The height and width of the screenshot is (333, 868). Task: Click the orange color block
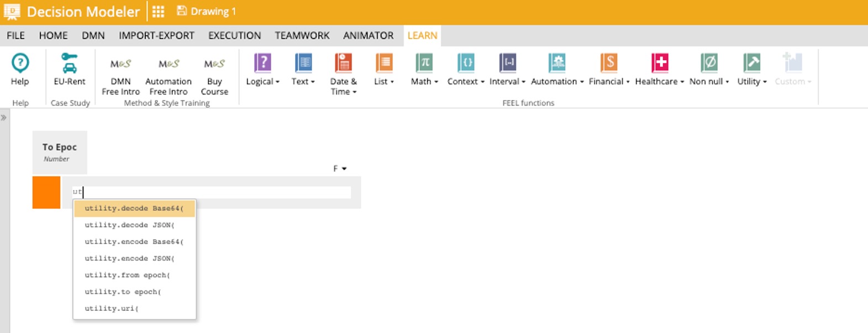[46, 192]
